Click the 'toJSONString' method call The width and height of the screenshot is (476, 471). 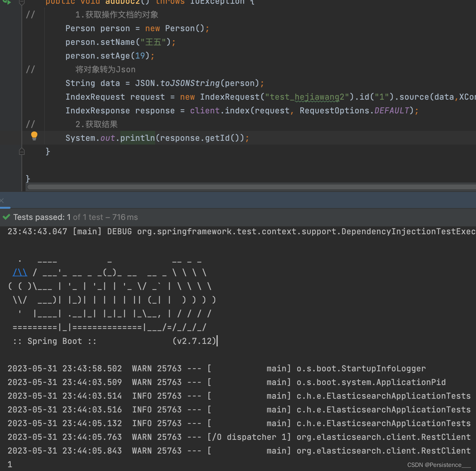click(x=190, y=83)
